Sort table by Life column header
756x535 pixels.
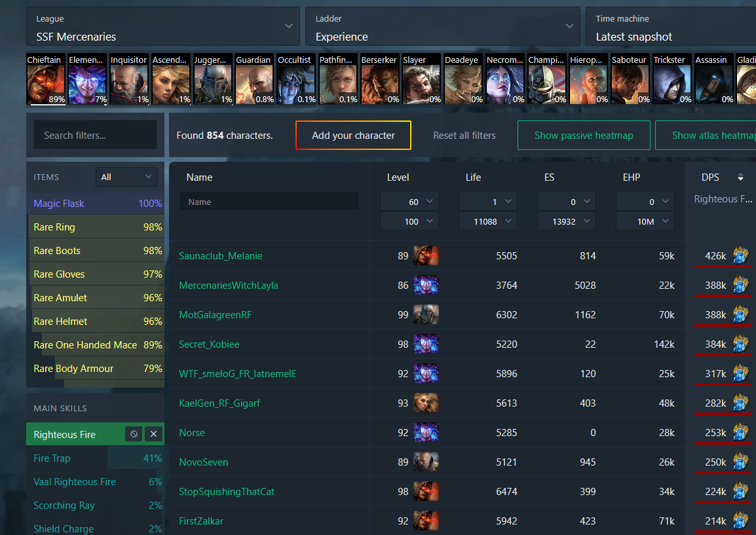[473, 177]
